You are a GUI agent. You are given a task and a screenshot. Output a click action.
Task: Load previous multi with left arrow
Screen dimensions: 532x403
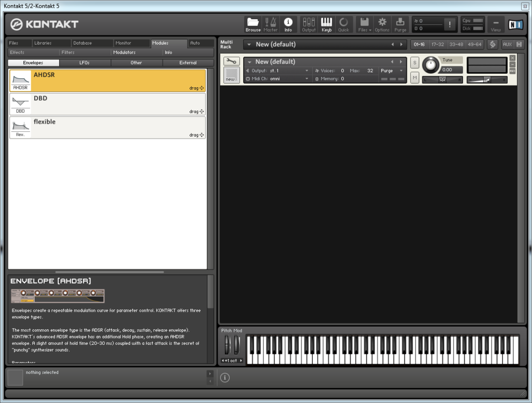[x=393, y=45]
